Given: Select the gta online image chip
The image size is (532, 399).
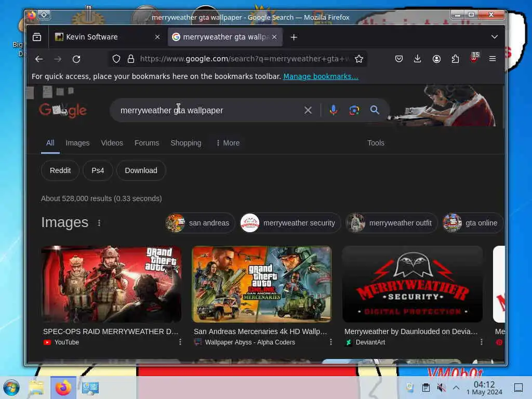Looking at the screenshot, I should 473,223.
